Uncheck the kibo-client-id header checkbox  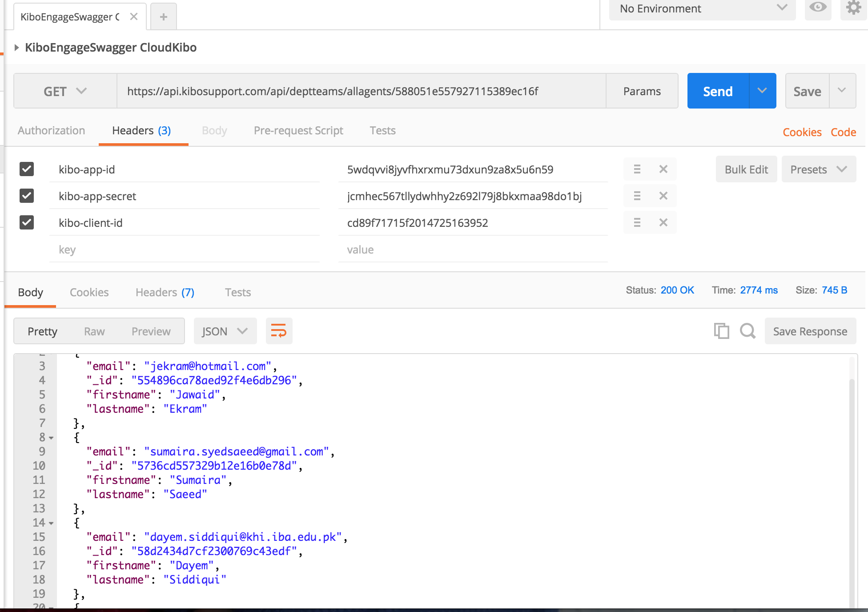point(27,222)
